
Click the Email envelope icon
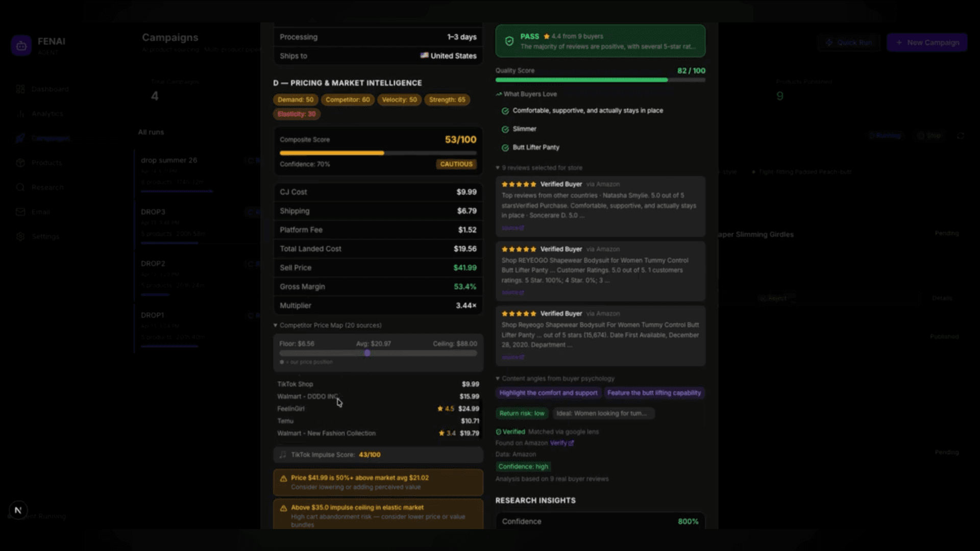pos(20,212)
